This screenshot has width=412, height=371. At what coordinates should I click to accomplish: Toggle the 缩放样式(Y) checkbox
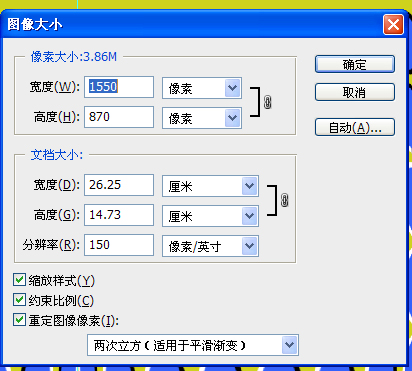point(19,280)
